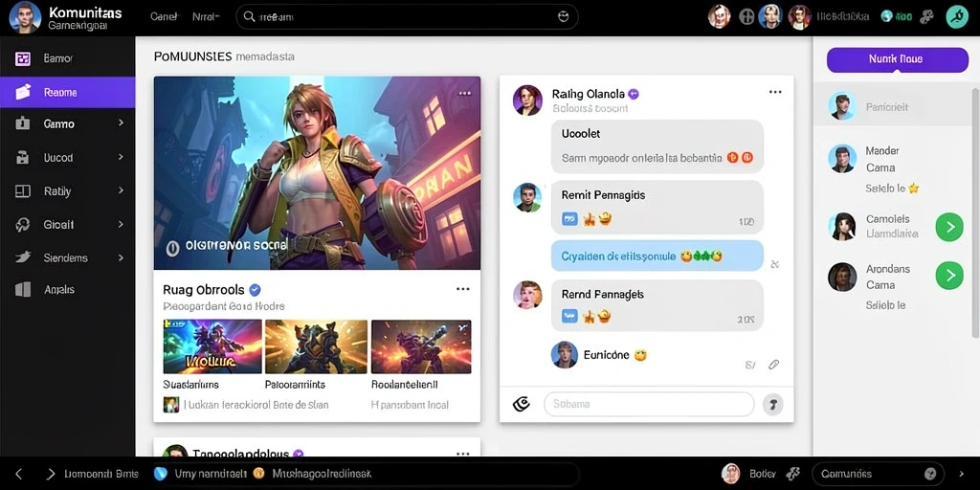
Task: Click the star under Mander Cama
Action: click(x=914, y=189)
